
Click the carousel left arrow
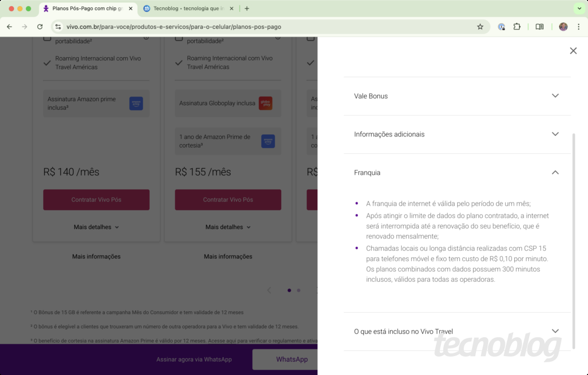269,290
